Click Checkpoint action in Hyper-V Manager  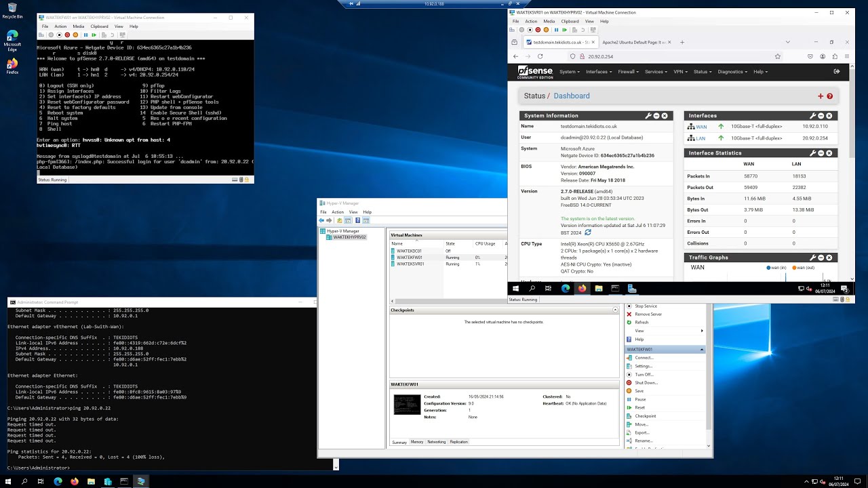(x=645, y=416)
